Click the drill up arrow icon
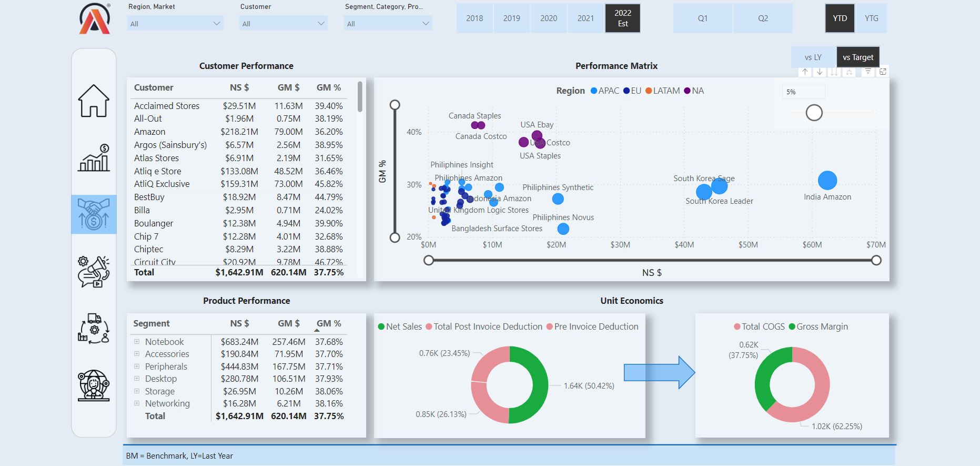 click(805, 72)
